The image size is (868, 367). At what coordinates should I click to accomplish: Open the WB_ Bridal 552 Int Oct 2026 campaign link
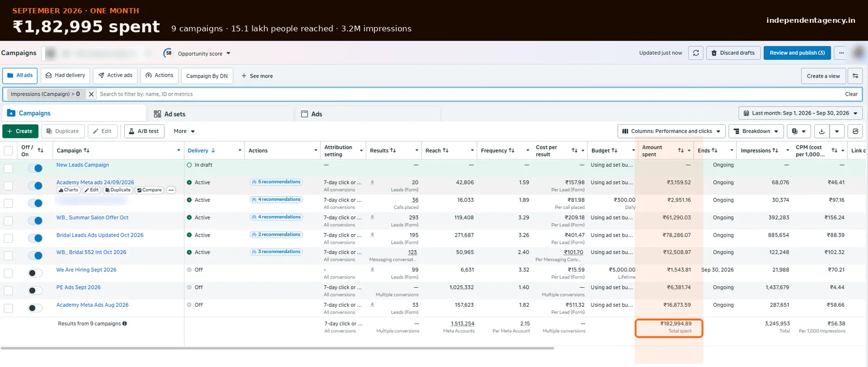[91, 252]
